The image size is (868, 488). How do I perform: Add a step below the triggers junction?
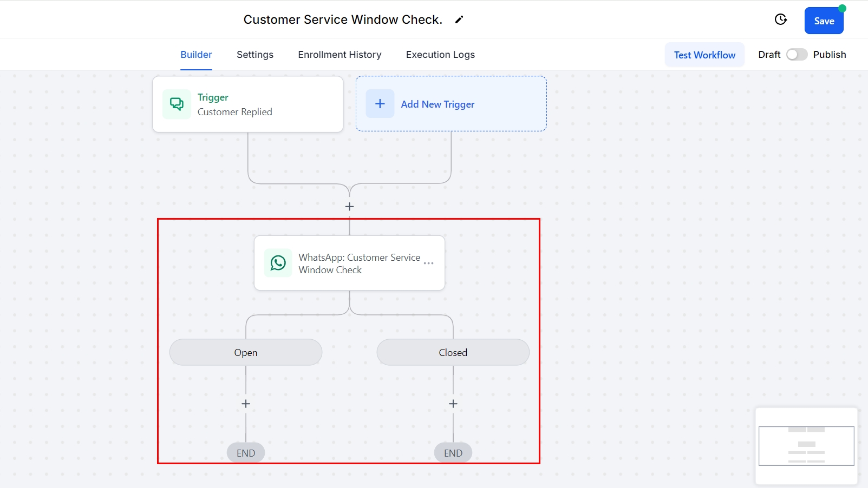point(350,207)
